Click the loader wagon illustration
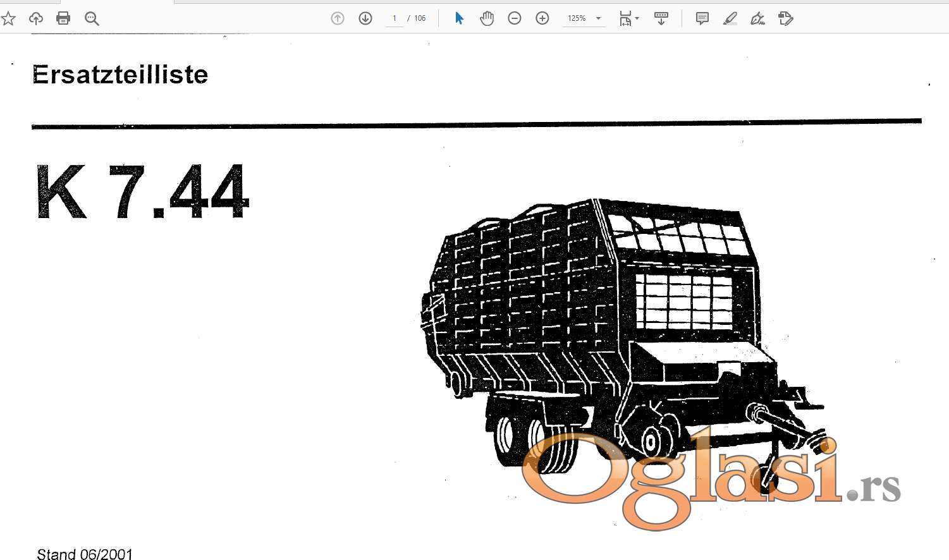949x560 pixels. click(x=623, y=344)
